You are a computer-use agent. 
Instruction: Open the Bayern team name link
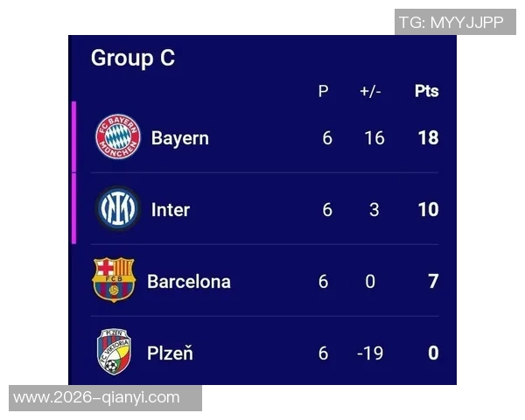coord(179,138)
